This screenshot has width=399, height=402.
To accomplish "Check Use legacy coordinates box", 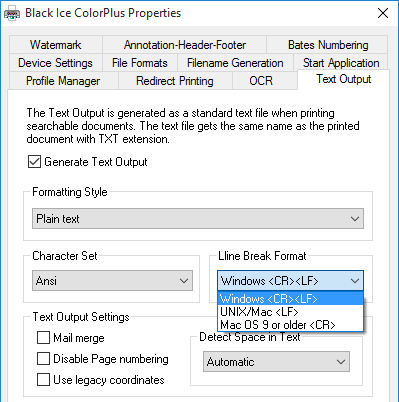I will [43, 380].
